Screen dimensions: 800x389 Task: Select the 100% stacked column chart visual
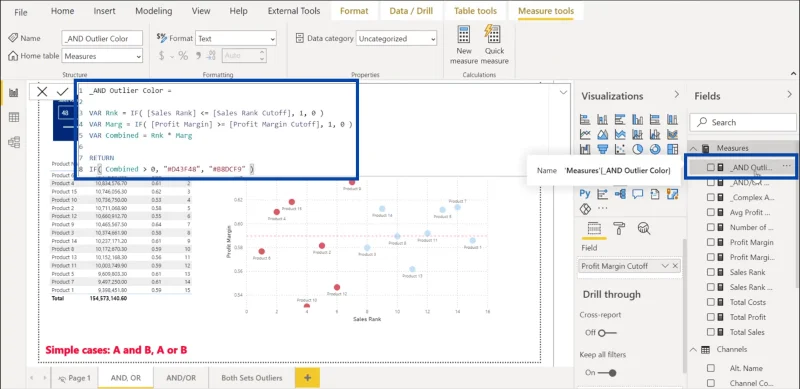click(x=672, y=119)
